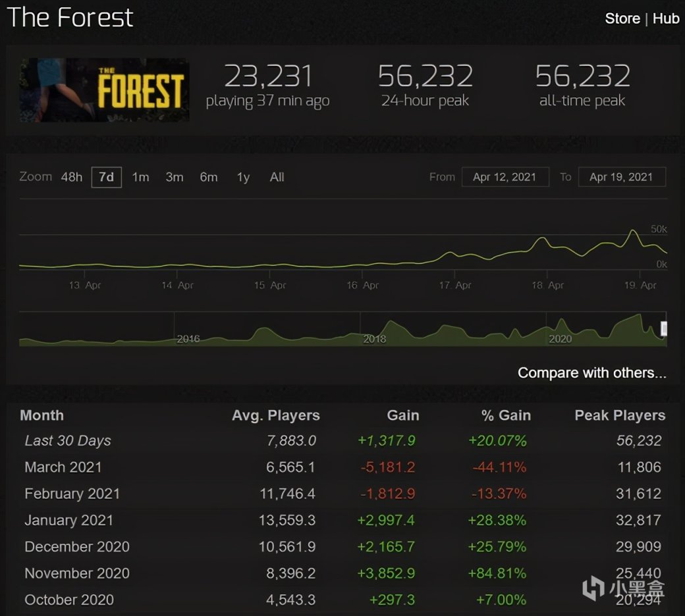Click the 7,883.0 average players value

point(291,441)
